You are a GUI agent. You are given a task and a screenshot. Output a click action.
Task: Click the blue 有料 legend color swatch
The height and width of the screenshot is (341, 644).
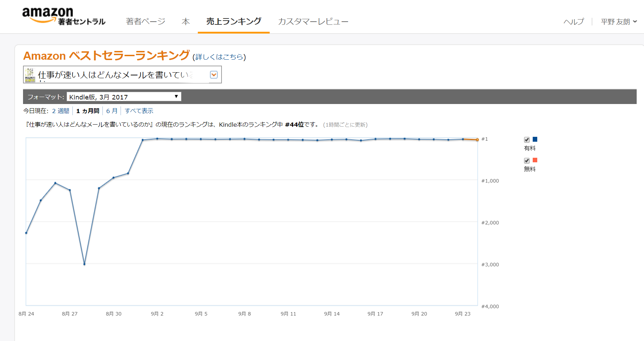click(x=535, y=139)
